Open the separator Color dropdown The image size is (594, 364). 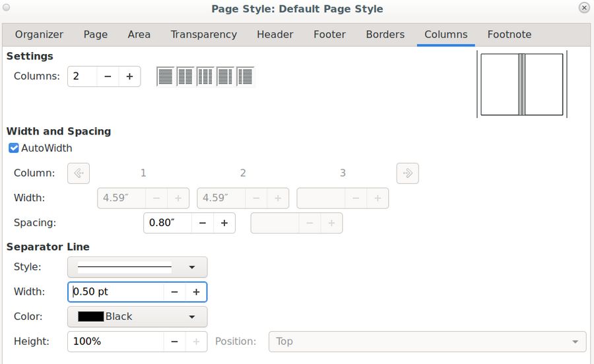coord(137,317)
